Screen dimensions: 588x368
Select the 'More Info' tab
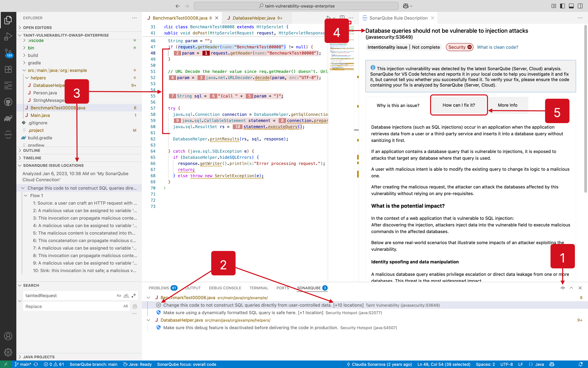pyautogui.click(x=507, y=105)
